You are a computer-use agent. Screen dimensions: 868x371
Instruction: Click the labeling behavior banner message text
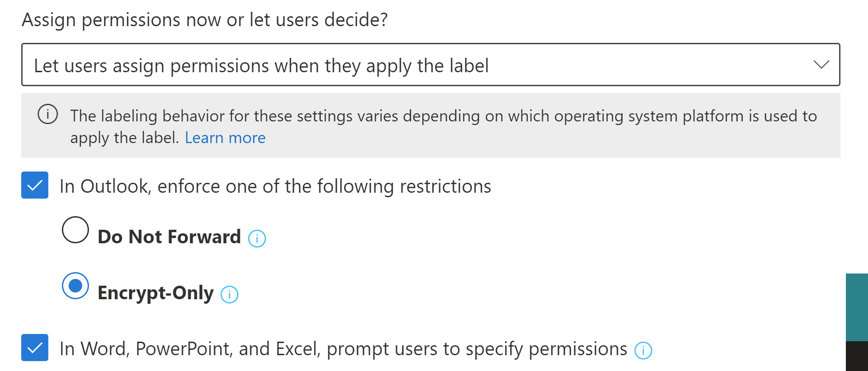pyautogui.click(x=443, y=127)
